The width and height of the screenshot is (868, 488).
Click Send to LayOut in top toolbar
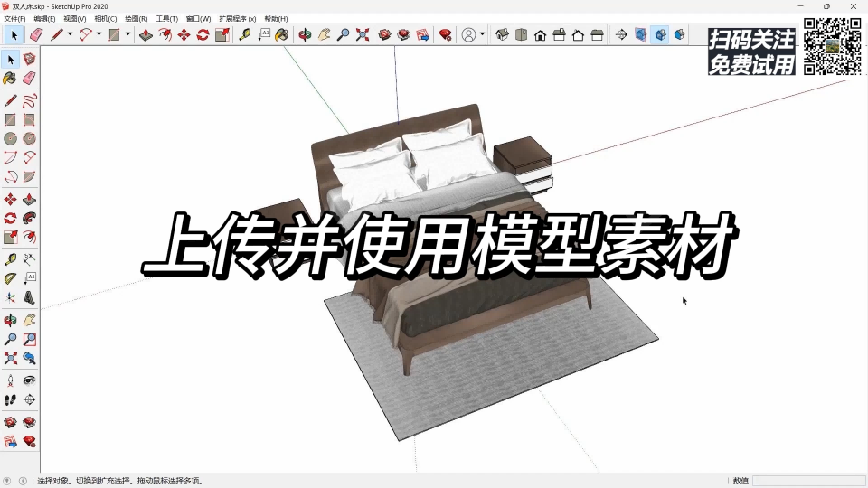pos(423,35)
